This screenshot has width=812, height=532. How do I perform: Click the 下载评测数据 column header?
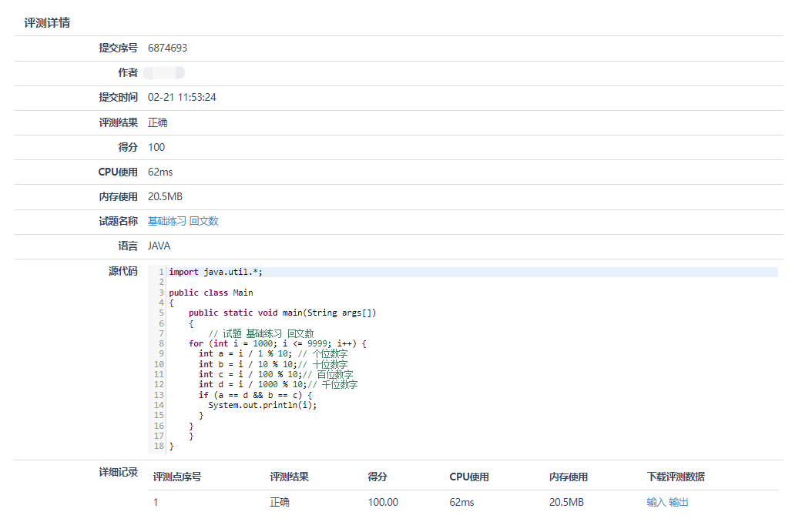pyautogui.click(x=676, y=477)
